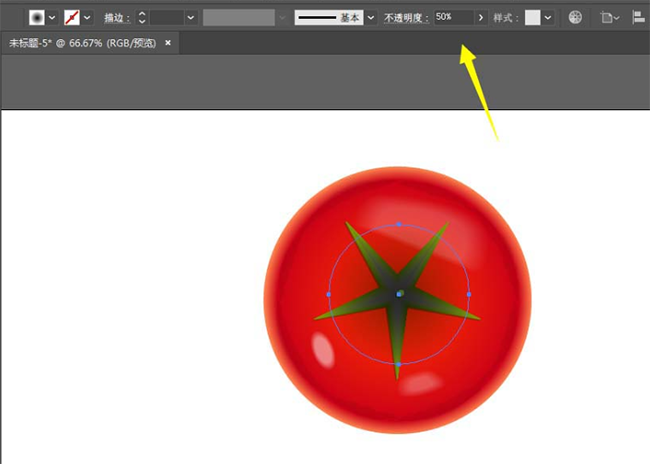Open the stroke weight dropdown
The height and width of the screenshot is (464, 650).
(191, 18)
